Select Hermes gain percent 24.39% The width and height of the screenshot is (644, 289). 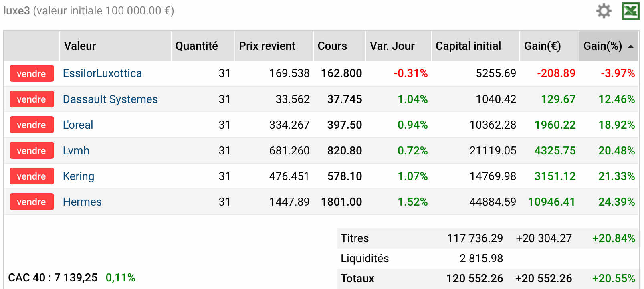pyautogui.click(x=617, y=202)
